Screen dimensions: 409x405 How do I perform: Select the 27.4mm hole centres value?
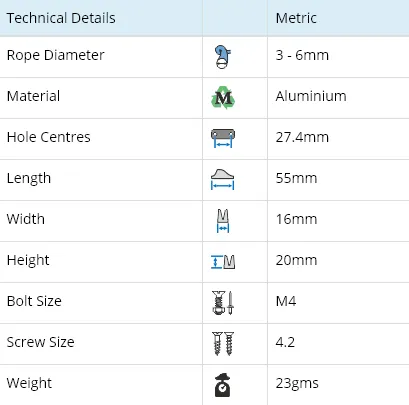[302, 137]
